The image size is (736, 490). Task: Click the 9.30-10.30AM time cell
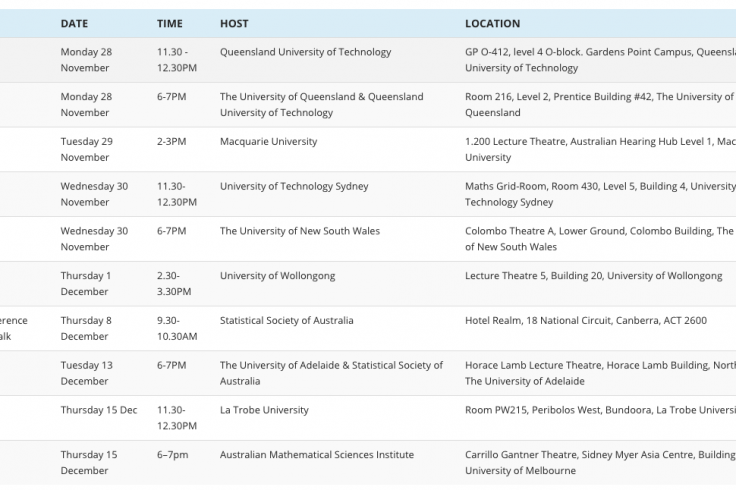177,328
